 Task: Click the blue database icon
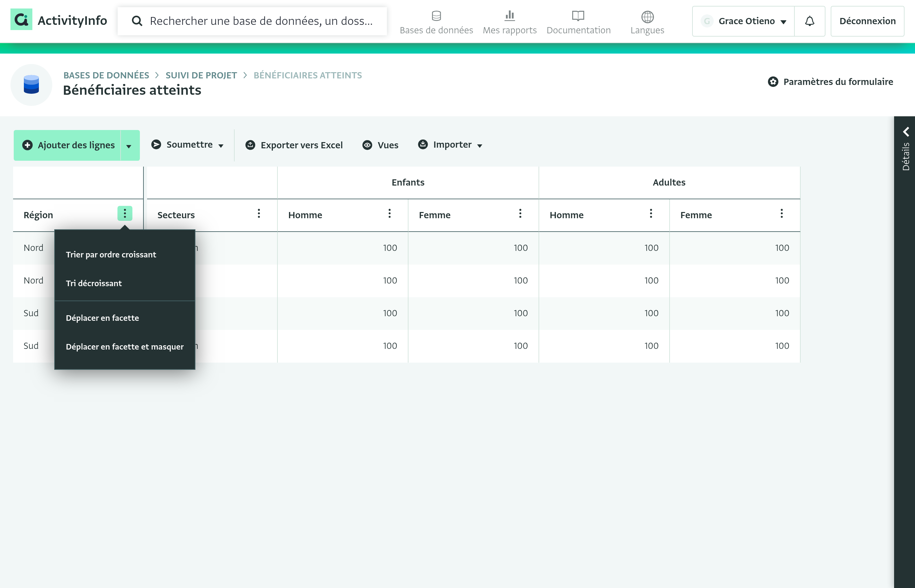click(x=31, y=84)
